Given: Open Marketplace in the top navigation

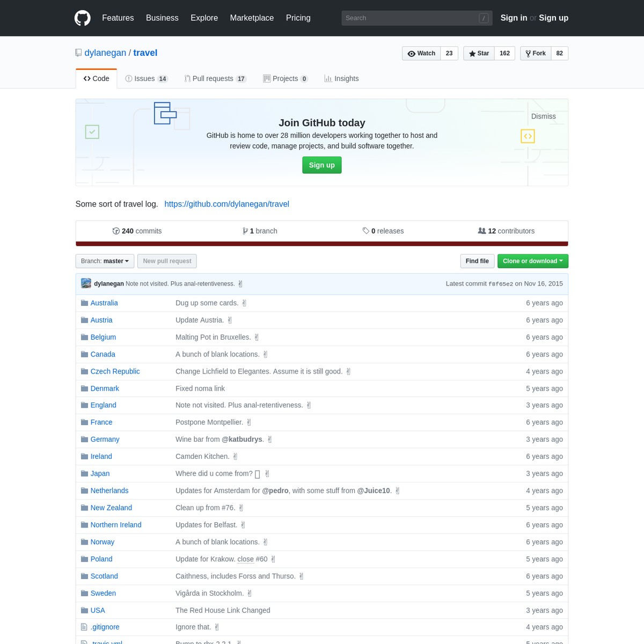Looking at the screenshot, I should pos(252,18).
